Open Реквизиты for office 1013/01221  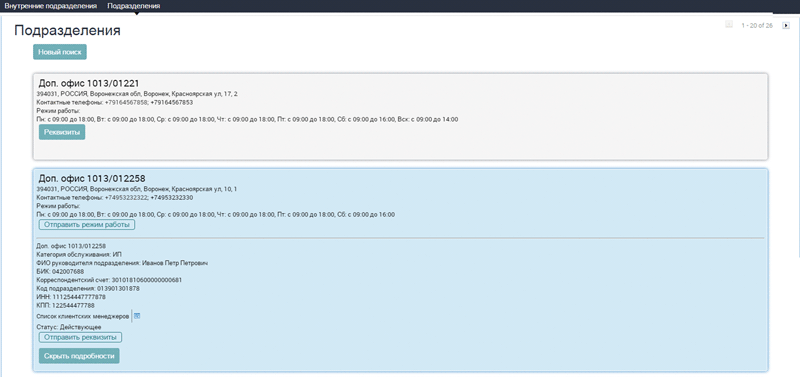coord(62,132)
